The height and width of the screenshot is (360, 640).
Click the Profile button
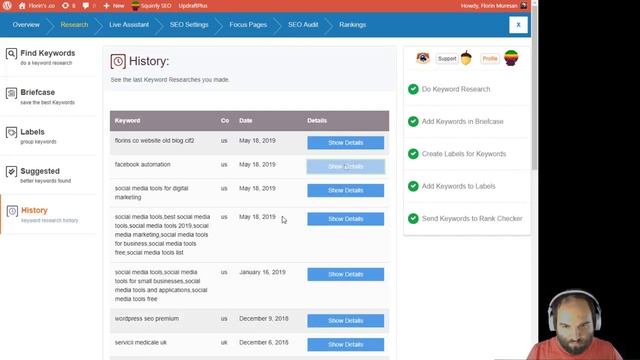click(490, 59)
